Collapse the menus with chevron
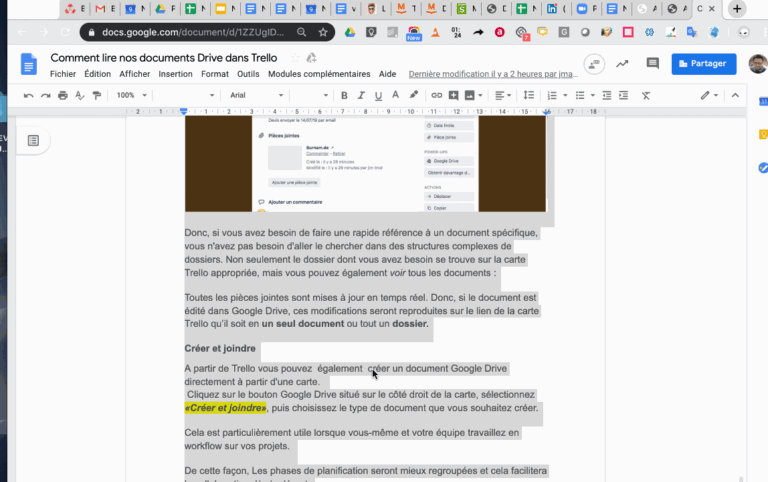The width and height of the screenshot is (768, 482). click(735, 96)
